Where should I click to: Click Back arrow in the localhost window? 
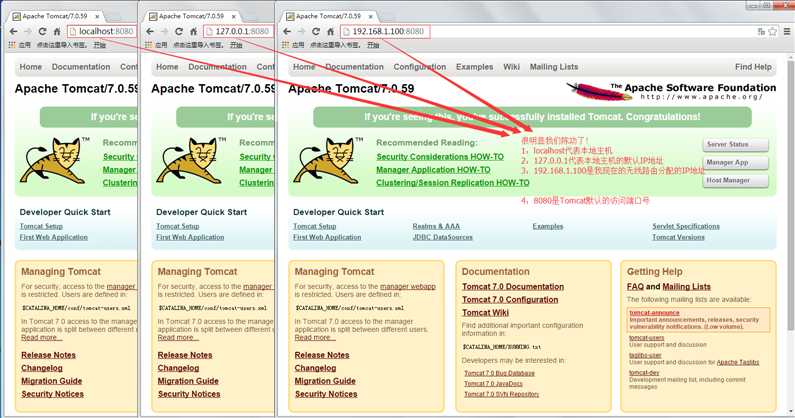coord(14,31)
